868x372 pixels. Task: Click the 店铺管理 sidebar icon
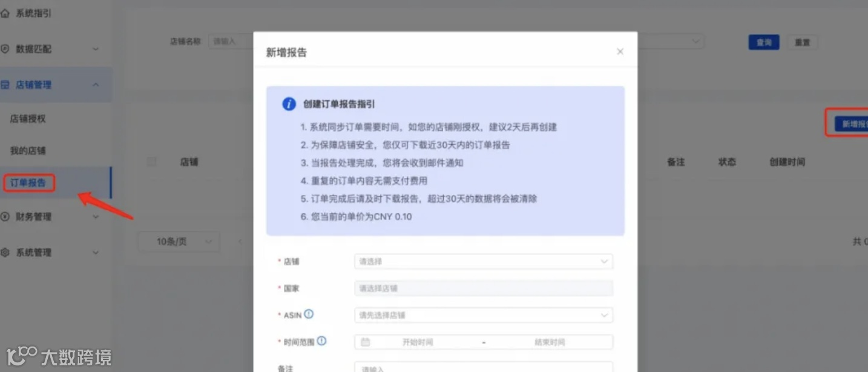pos(6,84)
